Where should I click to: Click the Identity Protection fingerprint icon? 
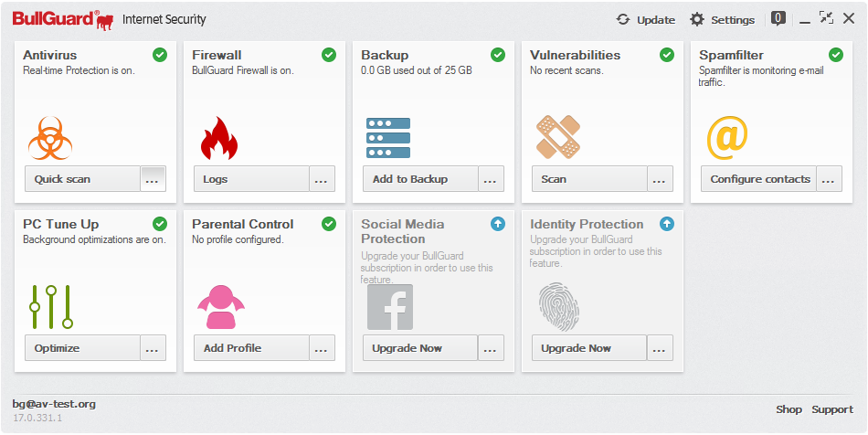557,307
